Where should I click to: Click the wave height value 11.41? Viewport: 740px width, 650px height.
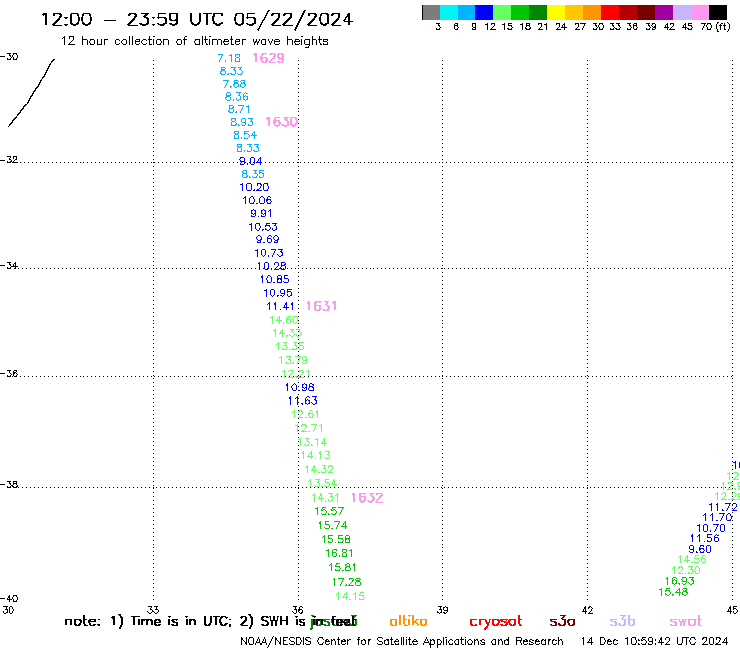pos(280,306)
